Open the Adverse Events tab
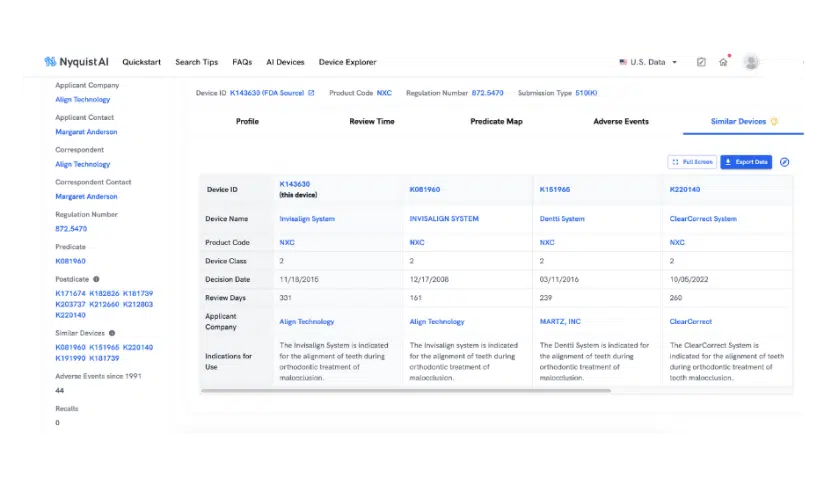The width and height of the screenshot is (827, 483). [620, 122]
